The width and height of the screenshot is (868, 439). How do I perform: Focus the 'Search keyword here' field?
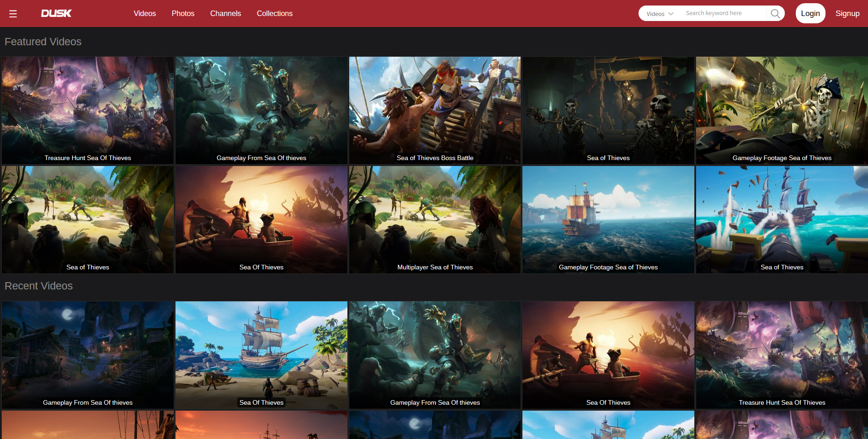tap(724, 13)
